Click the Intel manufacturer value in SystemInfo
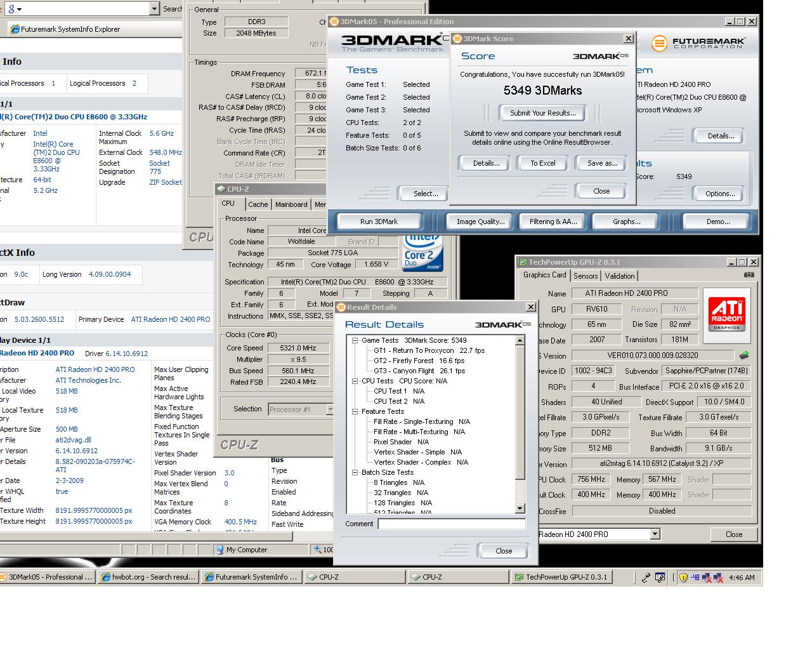Screen dimensions: 812x650 point(40,133)
